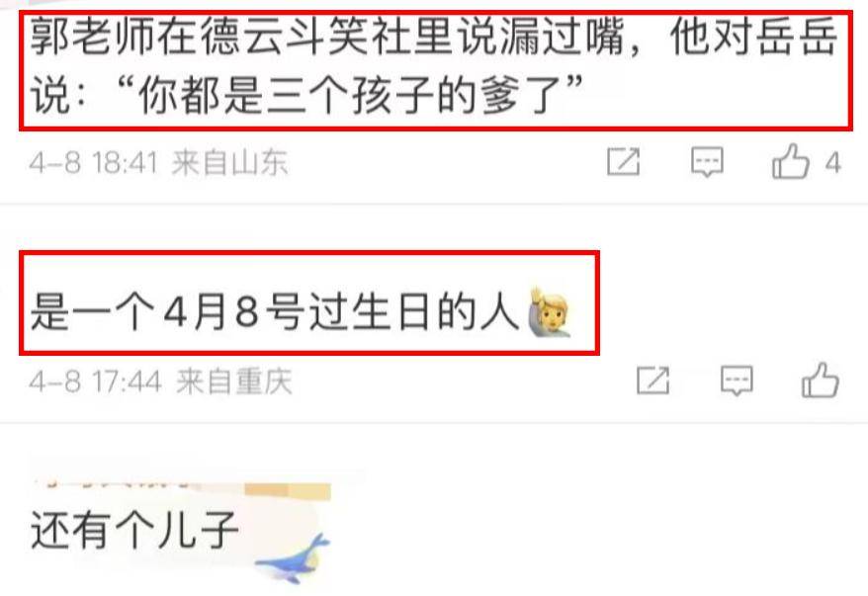
Task: Click the 来自山东 location label
Action: click(229, 163)
